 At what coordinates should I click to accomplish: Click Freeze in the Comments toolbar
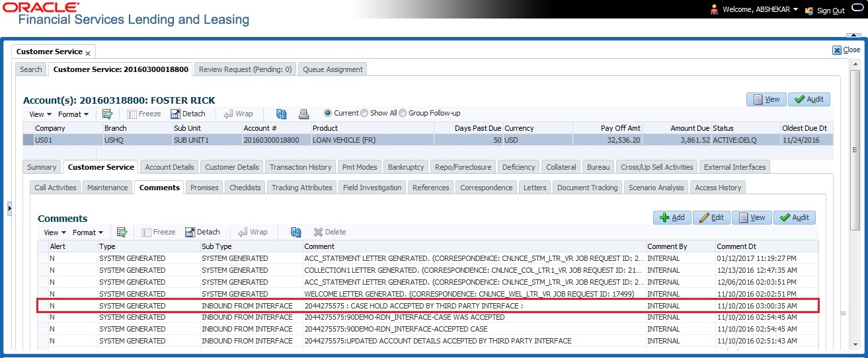(x=157, y=232)
